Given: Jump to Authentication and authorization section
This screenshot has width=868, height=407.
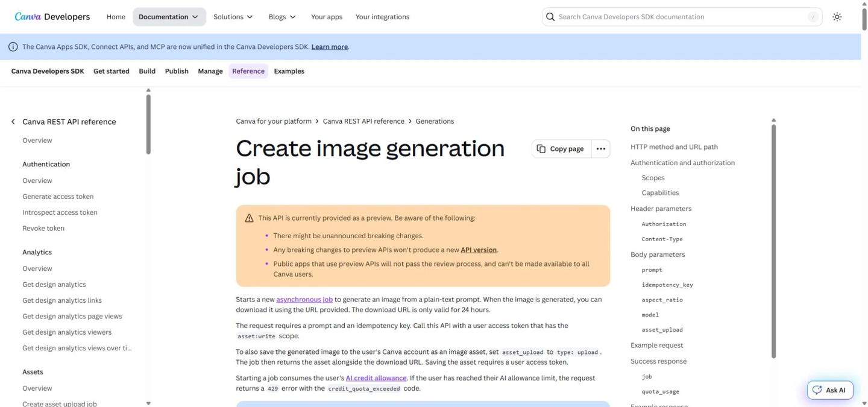Looking at the screenshot, I should pyautogui.click(x=682, y=163).
